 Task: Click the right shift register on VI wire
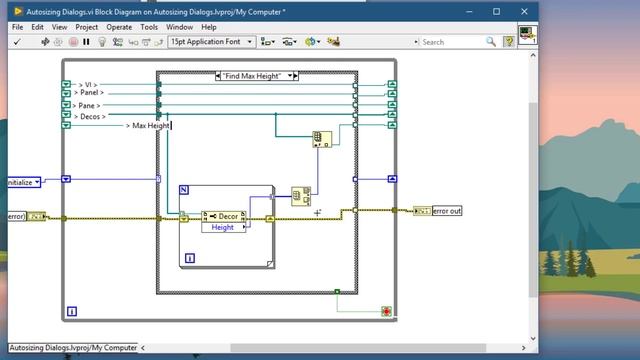pyautogui.click(x=392, y=84)
